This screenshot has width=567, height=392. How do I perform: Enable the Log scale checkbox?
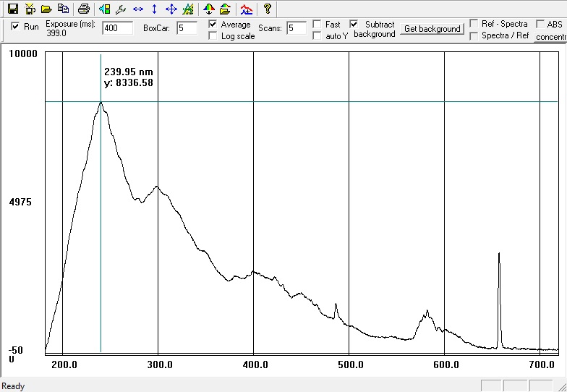pos(213,36)
